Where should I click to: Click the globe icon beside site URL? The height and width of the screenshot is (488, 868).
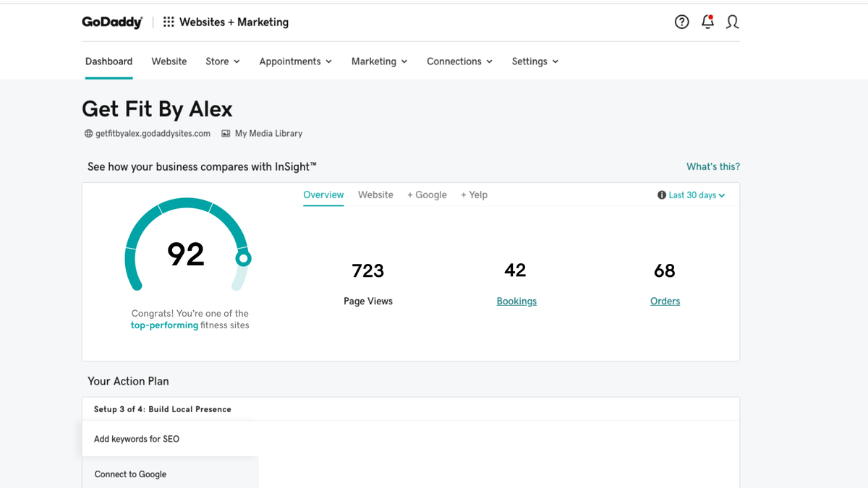[88, 134]
